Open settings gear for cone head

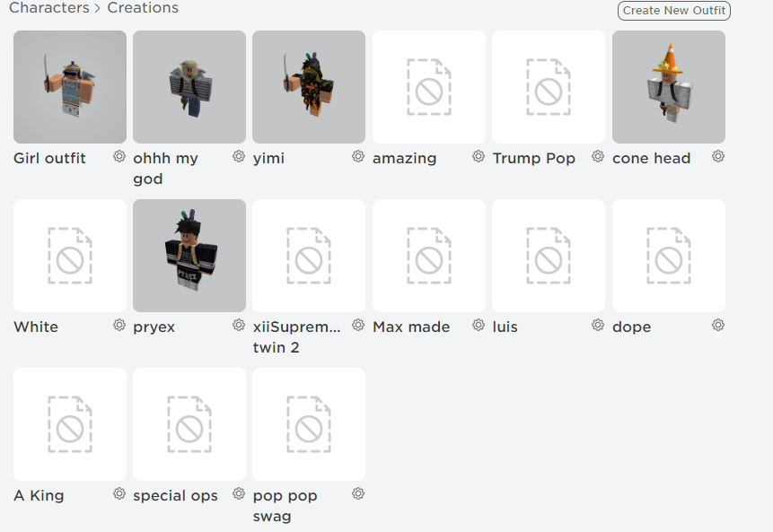coord(717,156)
